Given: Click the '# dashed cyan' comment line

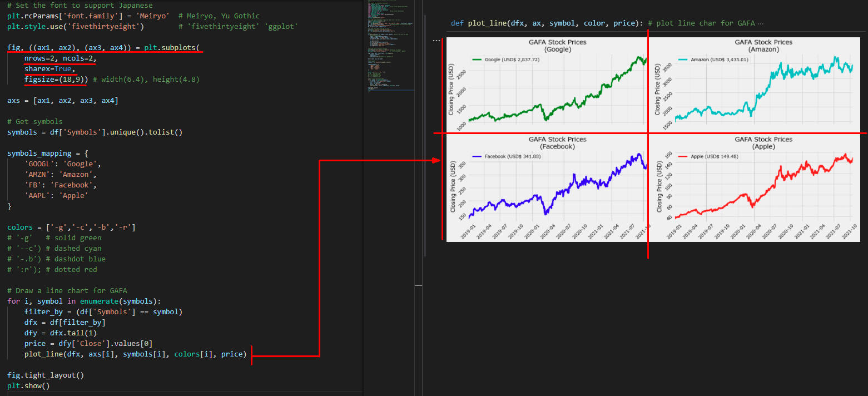Looking at the screenshot, I should [x=54, y=248].
